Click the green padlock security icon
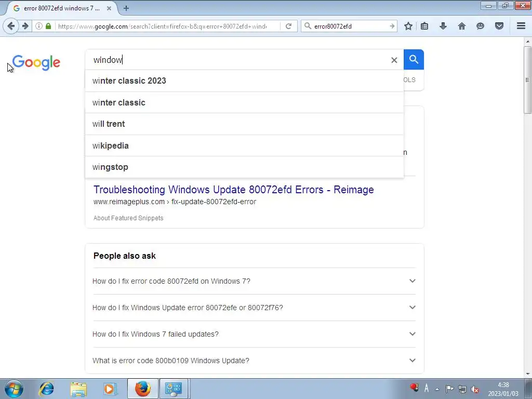 (48, 26)
